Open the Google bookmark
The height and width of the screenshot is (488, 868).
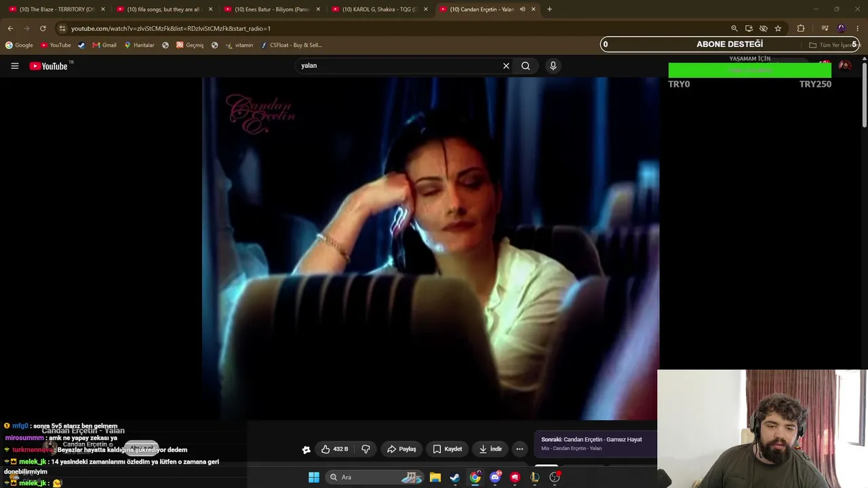click(19, 45)
